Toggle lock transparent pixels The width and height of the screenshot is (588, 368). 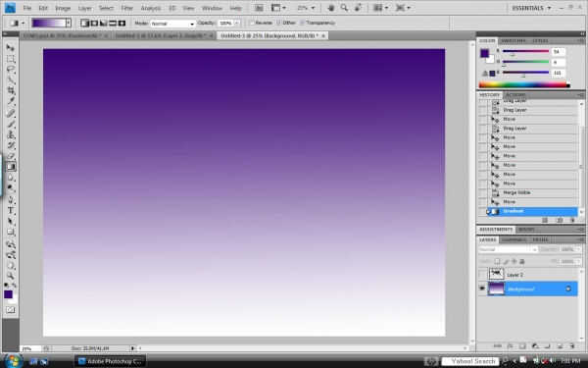click(x=497, y=261)
